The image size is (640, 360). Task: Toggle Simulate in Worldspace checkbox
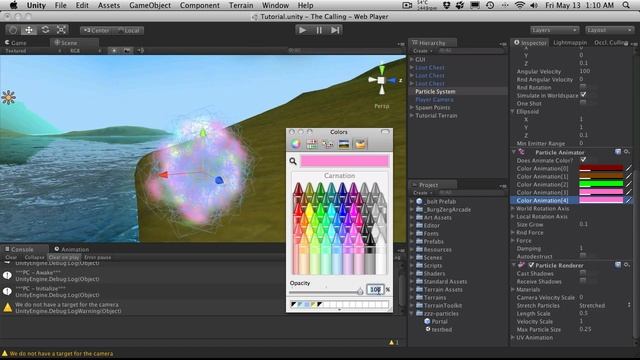583,95
